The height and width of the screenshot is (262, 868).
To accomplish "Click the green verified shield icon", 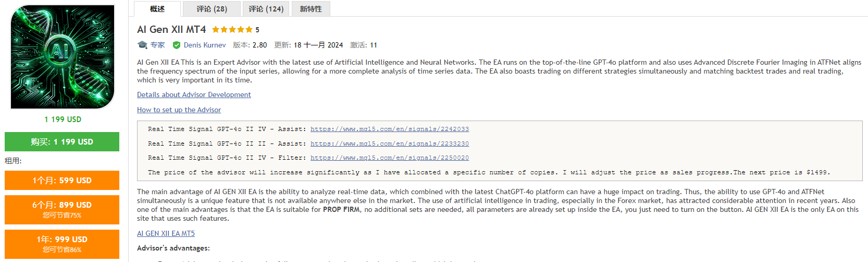I will tap(177, 45).
